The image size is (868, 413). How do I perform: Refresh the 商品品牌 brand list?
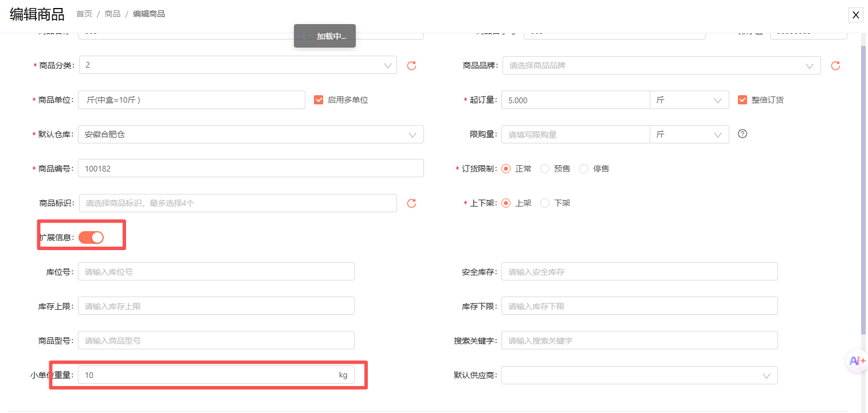[835, 65]
